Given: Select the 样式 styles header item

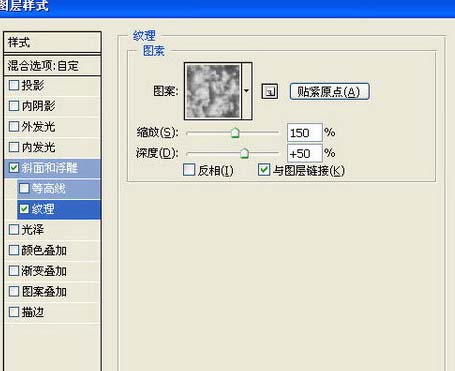Looking at the screenshot, I should (53, 42).
